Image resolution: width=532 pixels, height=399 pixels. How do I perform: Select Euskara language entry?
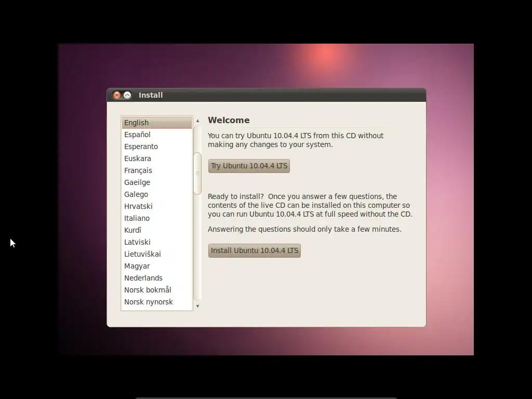click(157, 158)
